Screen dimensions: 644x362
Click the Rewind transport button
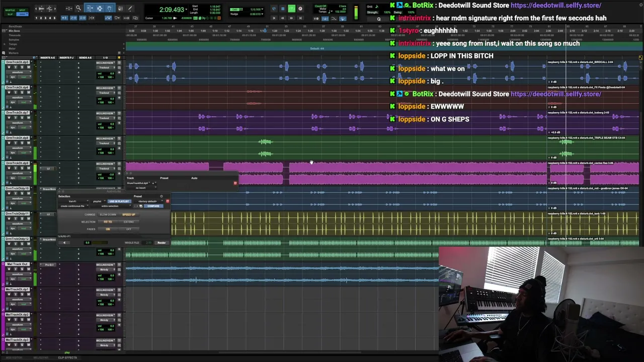pyautogui.click(x=282, y=18)
